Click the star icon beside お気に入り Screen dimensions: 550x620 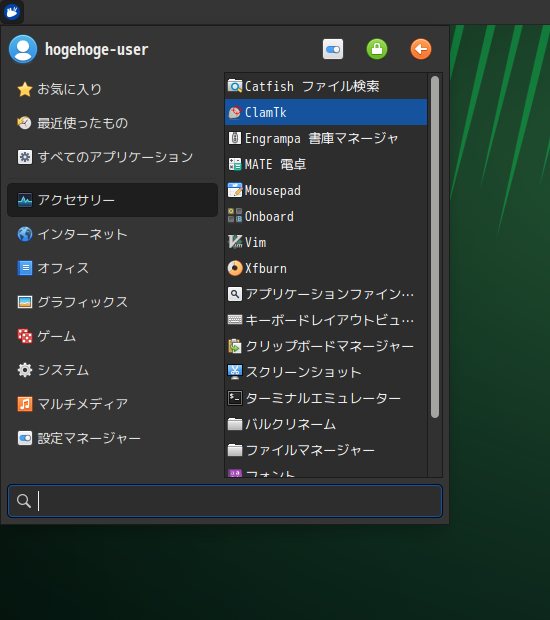pos(25,89)
